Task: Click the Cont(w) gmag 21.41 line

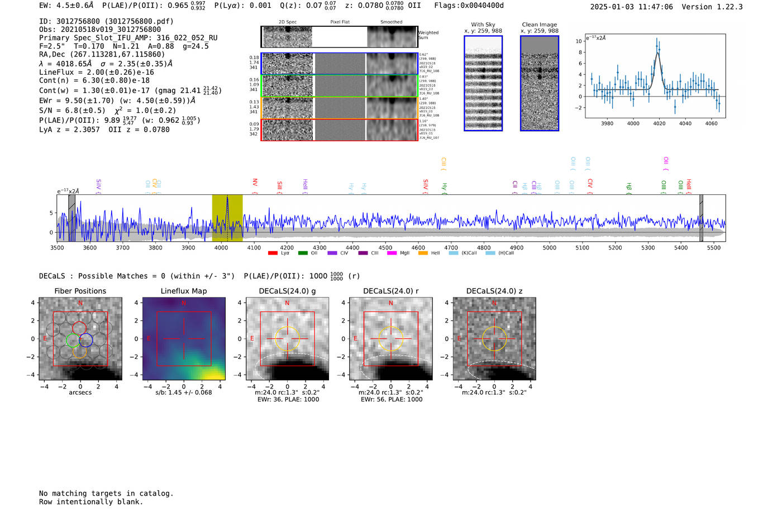Action: click(130, 90)
